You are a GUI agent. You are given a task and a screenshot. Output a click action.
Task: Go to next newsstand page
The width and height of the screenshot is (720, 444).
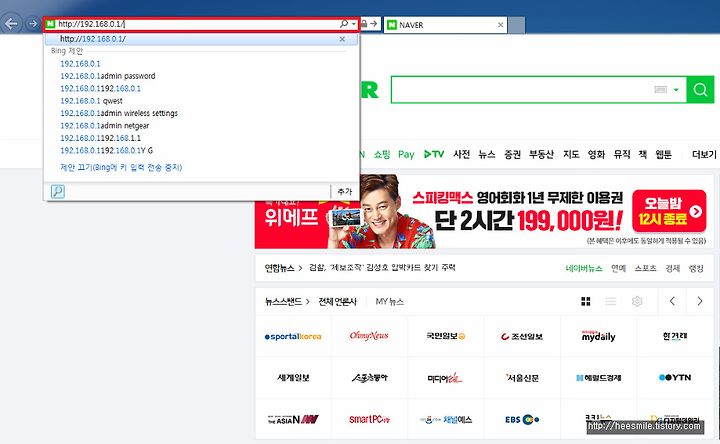[x=700, y=301]
